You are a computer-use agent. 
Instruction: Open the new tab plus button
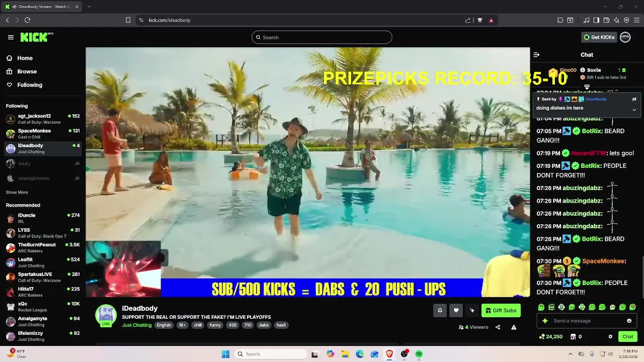coord(89,7)
